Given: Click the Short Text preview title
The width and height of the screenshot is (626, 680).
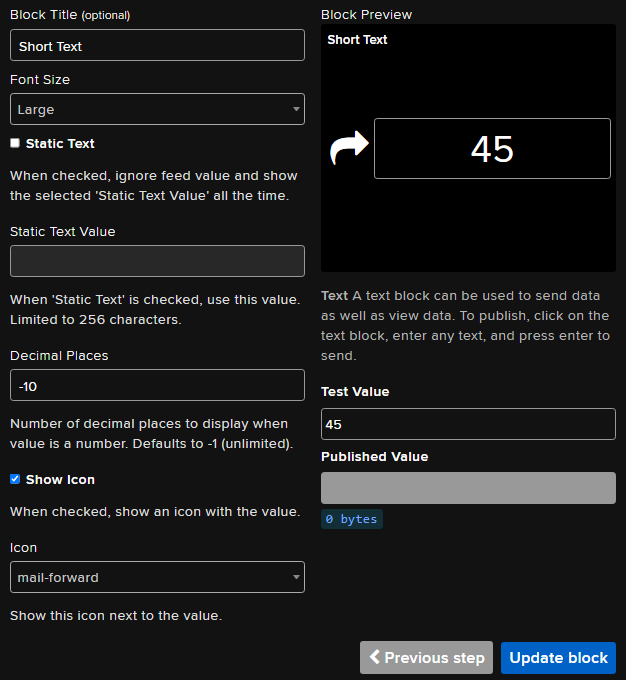Looking at the screenshot, I should 357,40.
